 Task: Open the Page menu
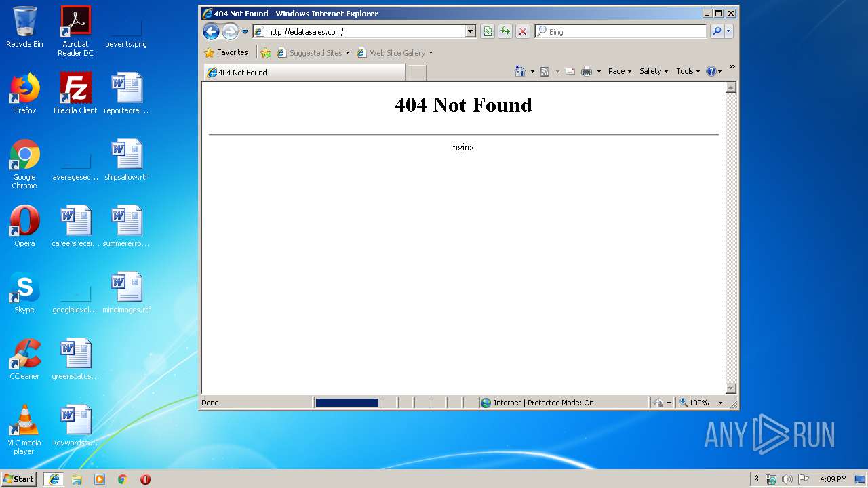tap(620, 71)
